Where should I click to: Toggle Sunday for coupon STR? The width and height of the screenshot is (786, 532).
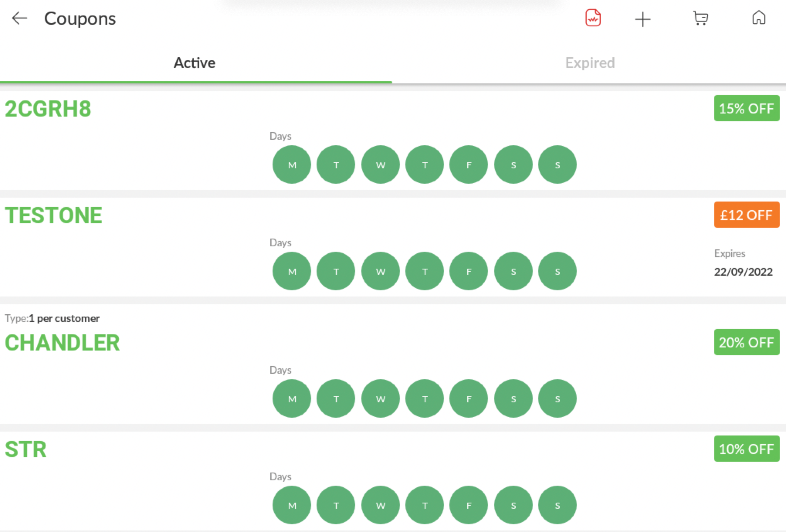(x=557, y=505)
